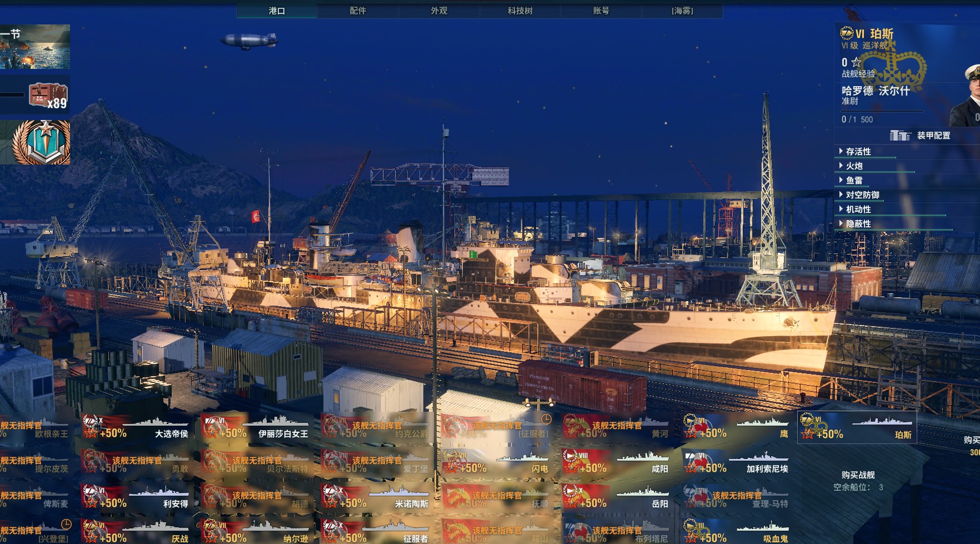Select the 吸血鬼 ship card

pos(736,531)
